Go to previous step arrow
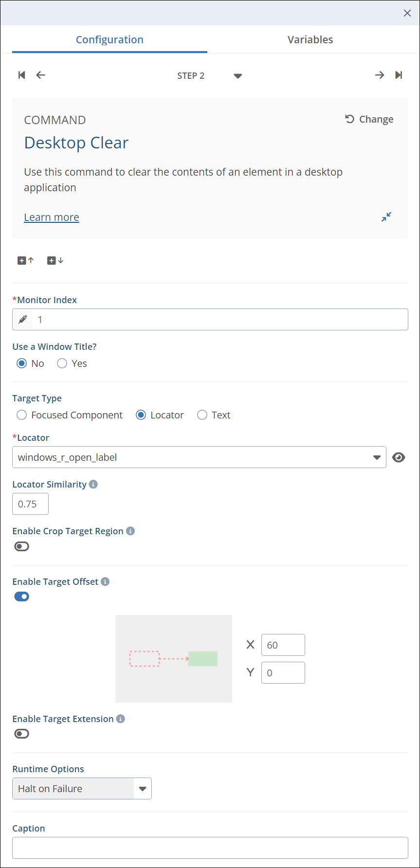Screen dimensions: 420x868 [41, 75]
